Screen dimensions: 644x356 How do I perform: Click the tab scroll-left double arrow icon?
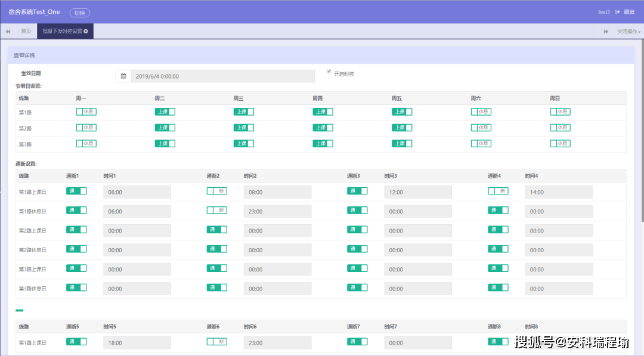click(x=8, y=32)
